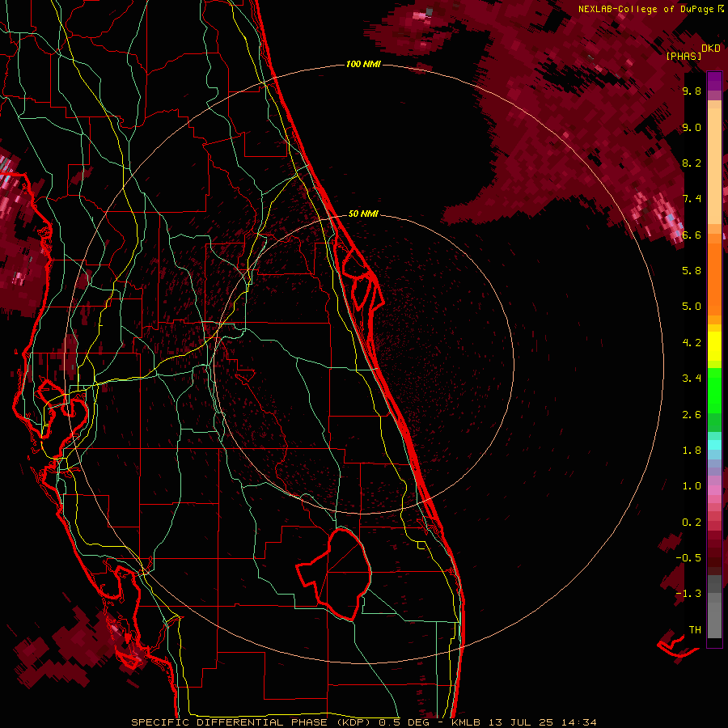Image resolution: width=728 pixels, height=728 pixels.
Task: Click the 2.6 value on the legend
Action: click(692, 415)
